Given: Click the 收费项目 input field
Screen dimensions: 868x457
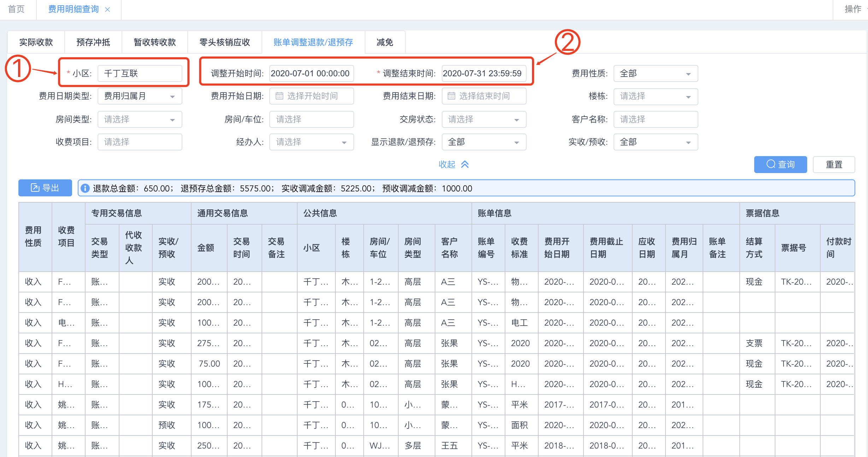Looking at the screenshot, I should [140, 142].
